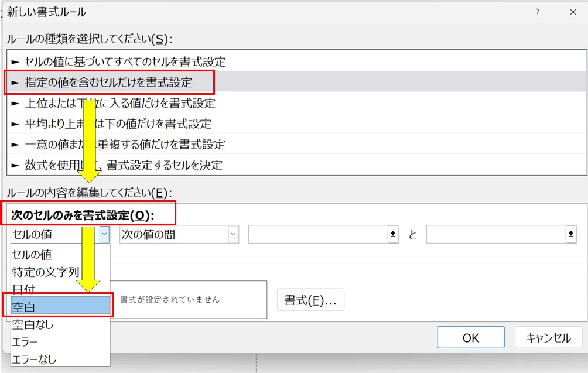Click the first range selector collapse icon
The width and height of the screenshot is (588, 373).
(x=392, y=234)
